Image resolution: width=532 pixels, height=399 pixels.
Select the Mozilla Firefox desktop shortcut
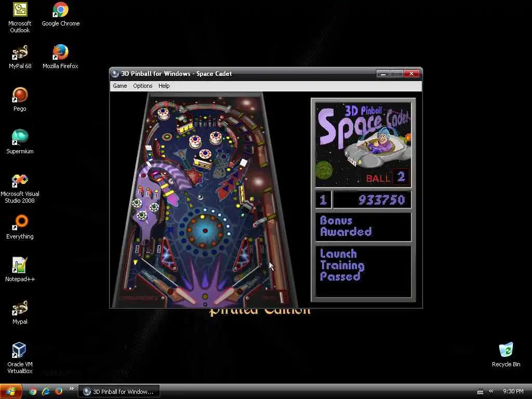click(x=60, y=57)
